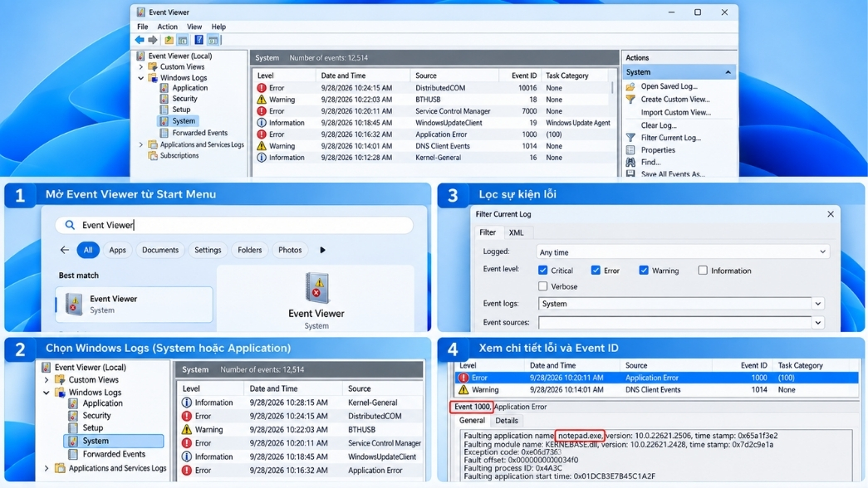This screenshot has width=868, height=488.
Task: Open the Action menu
Action: click(x=167, y=27)
